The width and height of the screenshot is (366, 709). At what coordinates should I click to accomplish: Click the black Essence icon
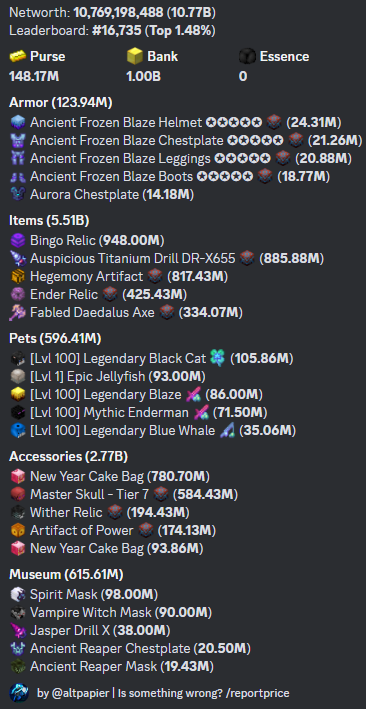coord(247,57)
